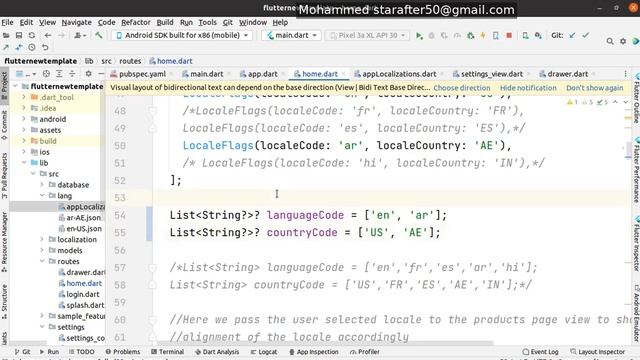
Task: Click the Rollback undo arrow icon
Action: tap(45, 47)
